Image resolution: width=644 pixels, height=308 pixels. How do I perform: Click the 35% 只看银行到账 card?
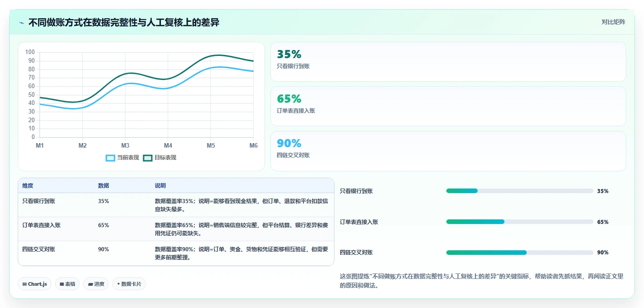coord(448,62)
